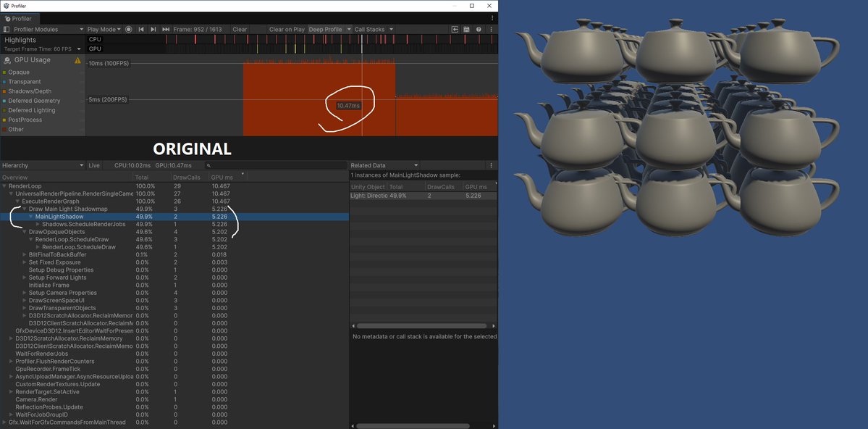
Task: Step to the next frame
Action: (x=153, y=30)
